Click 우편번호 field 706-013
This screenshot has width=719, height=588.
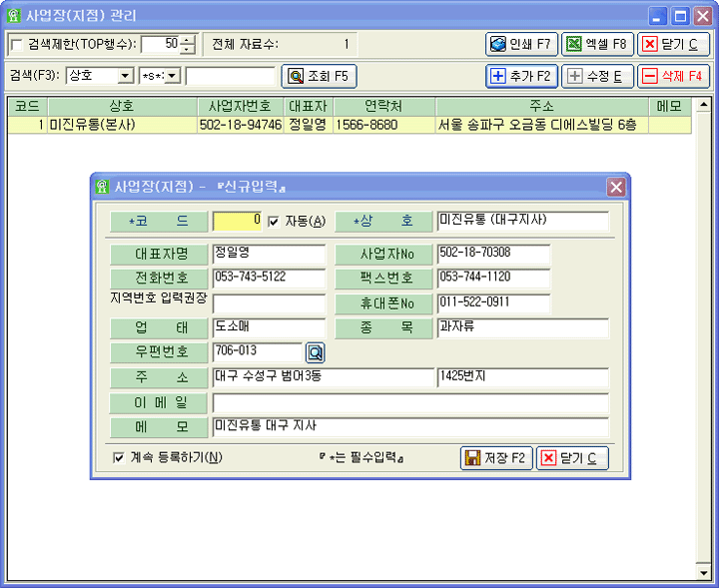[x=258, y=352]
